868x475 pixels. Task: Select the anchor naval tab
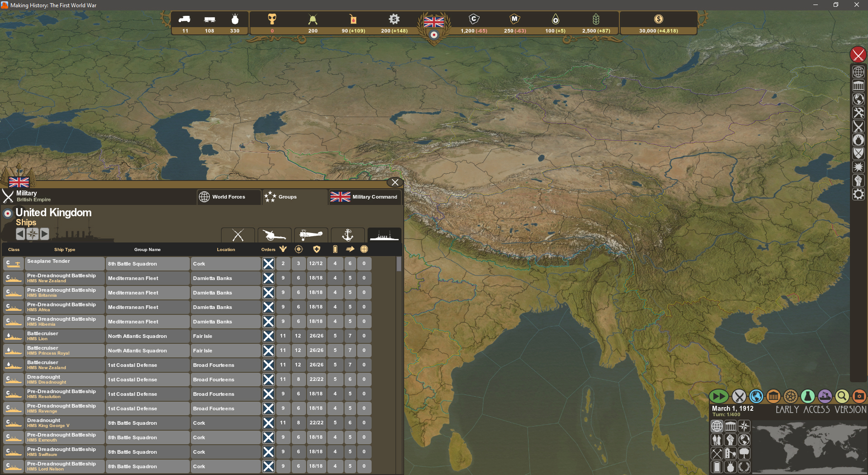pyautogui.click(x=348, y=235)
